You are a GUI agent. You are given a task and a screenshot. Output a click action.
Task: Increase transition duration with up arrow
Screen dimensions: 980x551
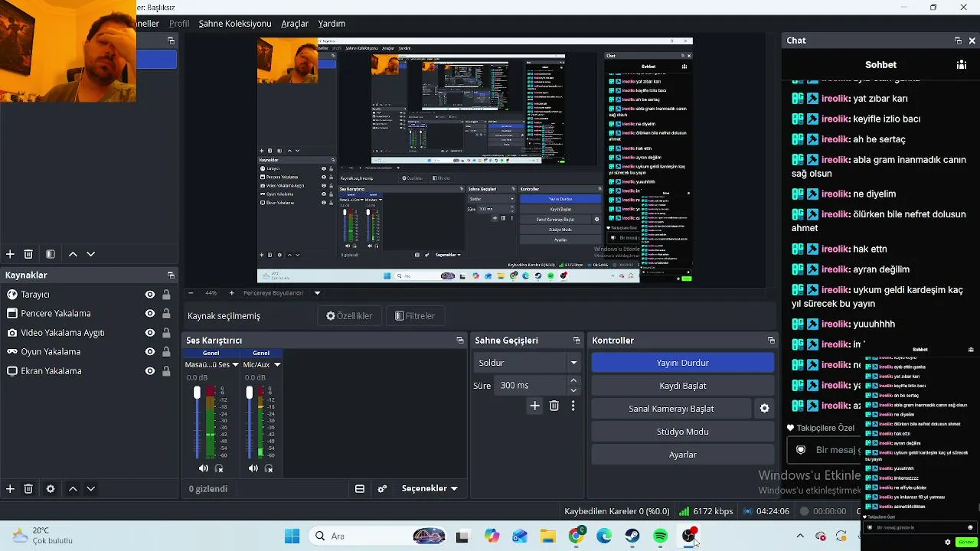(573, 380)
